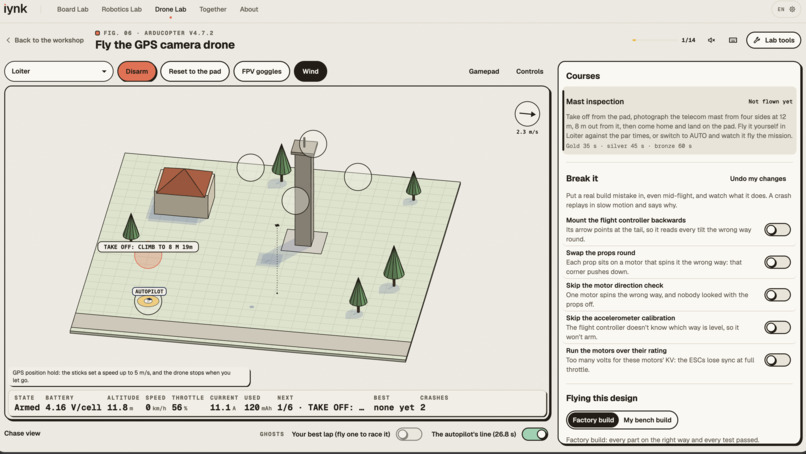Toggle the Wind button off
The height and width of the screenshot is (454, 806).
click(310, 71)
